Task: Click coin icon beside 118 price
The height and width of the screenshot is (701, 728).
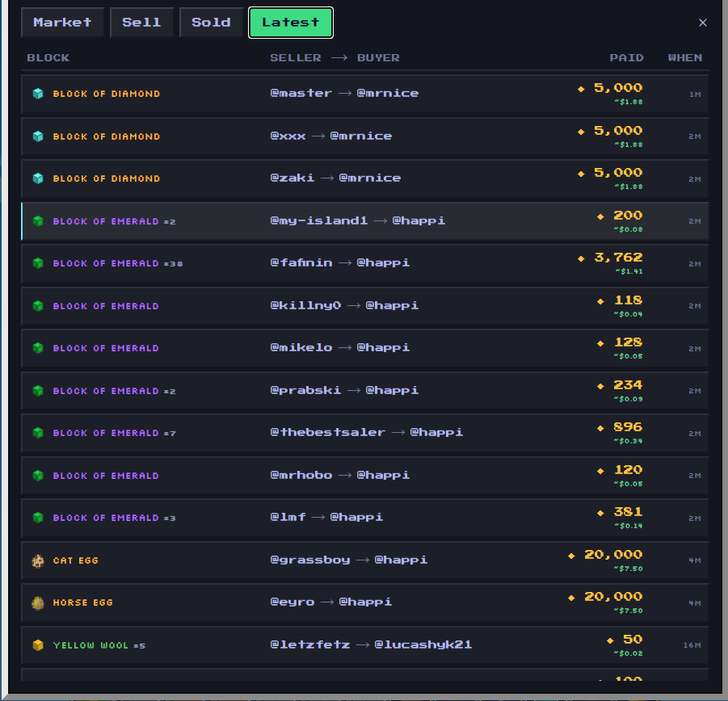Action: coord(600,301)
